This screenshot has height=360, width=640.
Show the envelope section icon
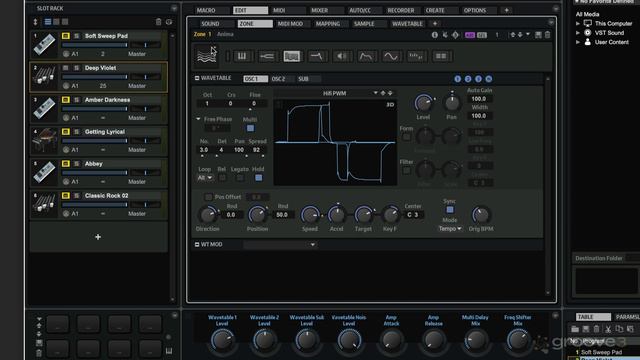(x=366, y=56)
